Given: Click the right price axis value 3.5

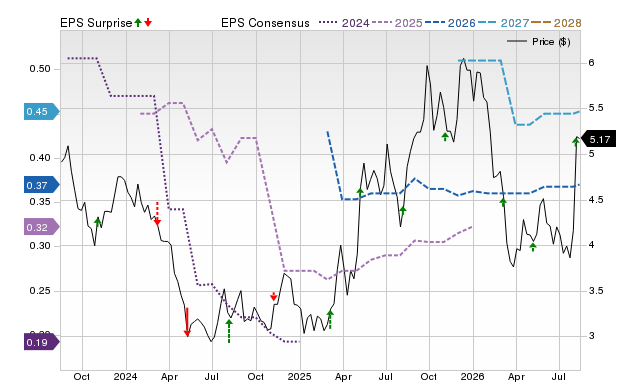Looking at the screenshot, I should [x=596, y=291].
